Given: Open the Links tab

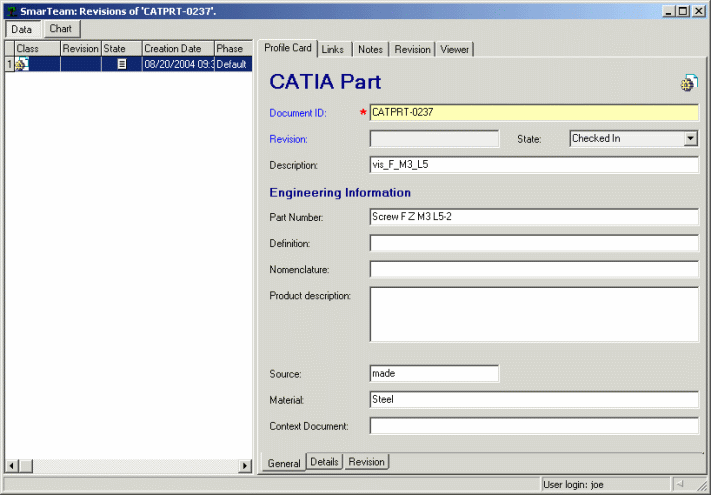Looking at the screenshot, I should 333,49.
